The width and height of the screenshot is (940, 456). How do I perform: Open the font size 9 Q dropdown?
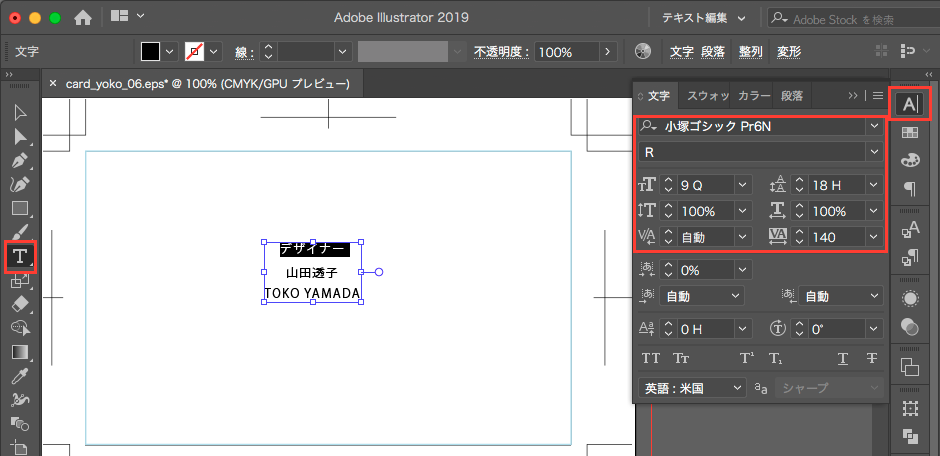coord(742,185)
